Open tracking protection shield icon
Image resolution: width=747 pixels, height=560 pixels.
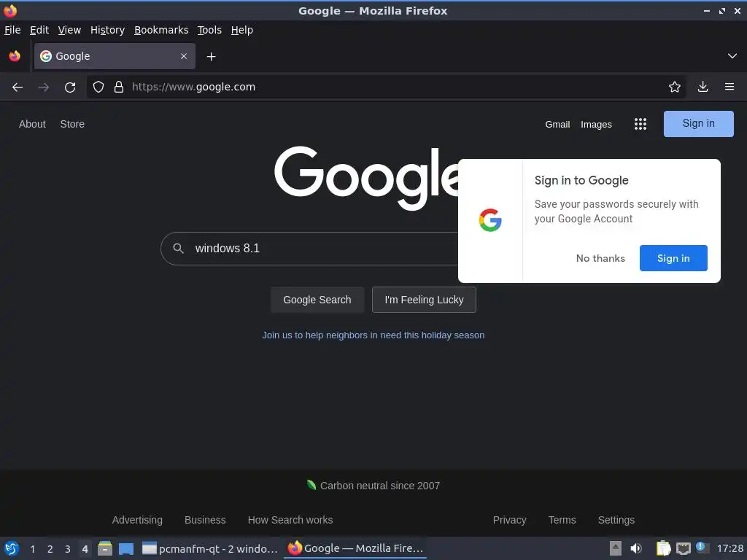point(98,87)
